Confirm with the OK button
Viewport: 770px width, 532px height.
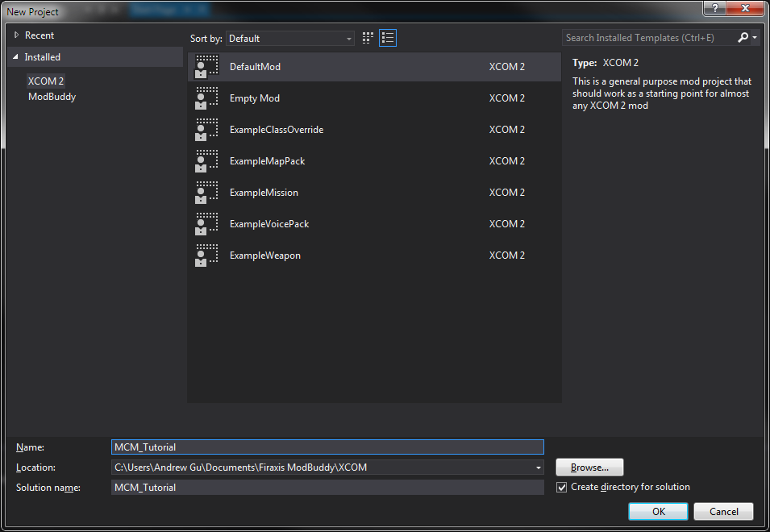point(658,511)
